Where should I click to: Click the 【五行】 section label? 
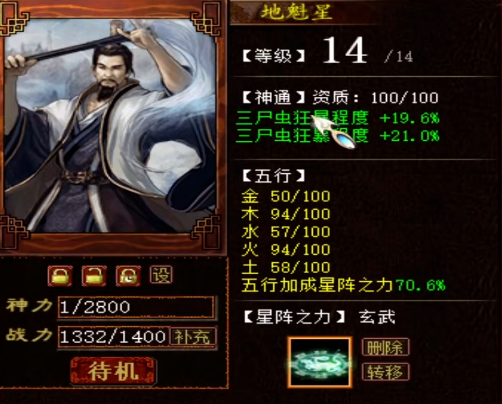click(x=273, y=176)
